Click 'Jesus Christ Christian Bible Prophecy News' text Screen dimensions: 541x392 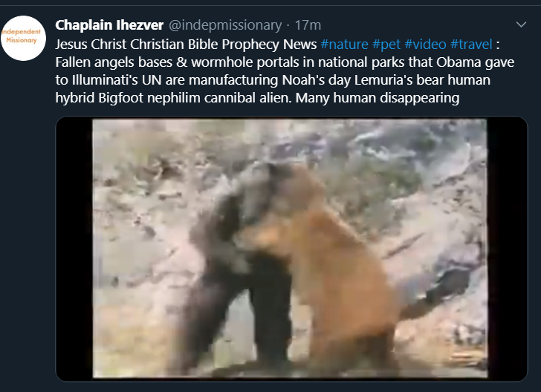[186, 44]
